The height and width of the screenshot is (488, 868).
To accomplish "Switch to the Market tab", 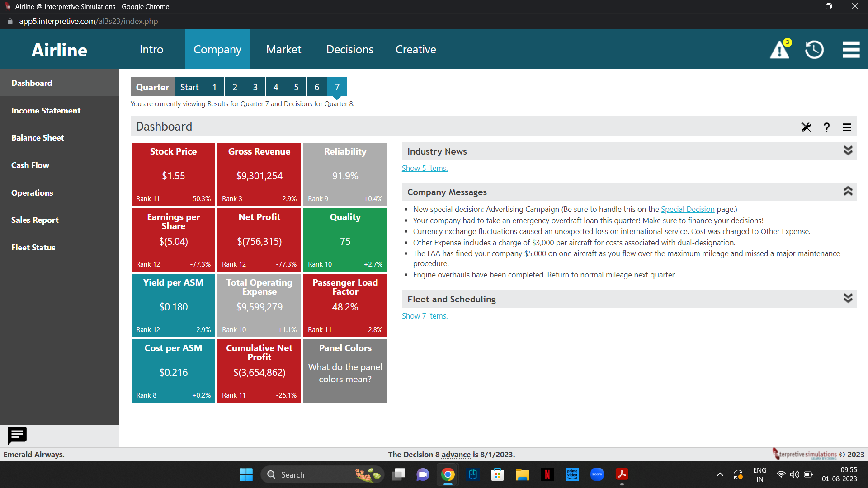I will point(283,49).
